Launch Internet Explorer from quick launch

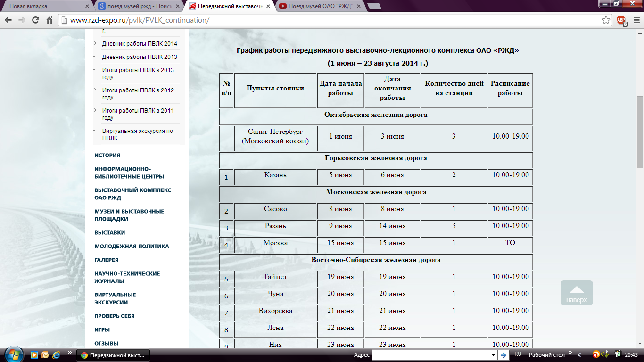[x=56, y=355]
